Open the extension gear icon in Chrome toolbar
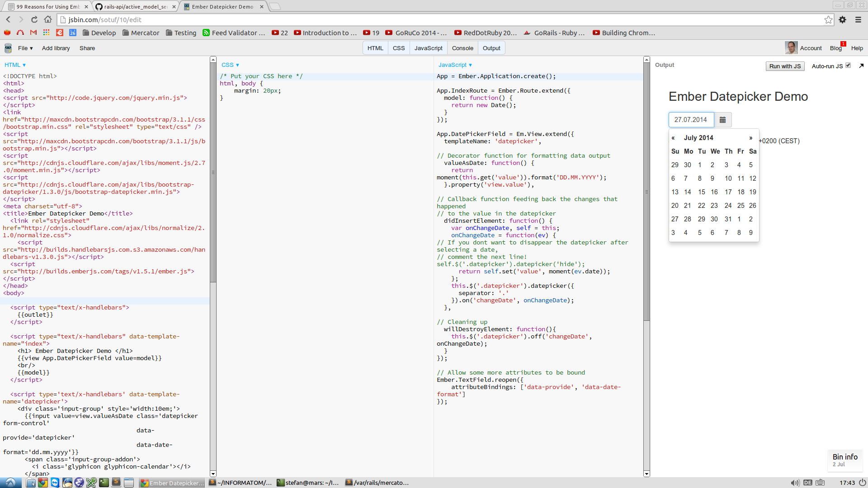The height and width of the screenshot is (488, 868). coord(843,19)
